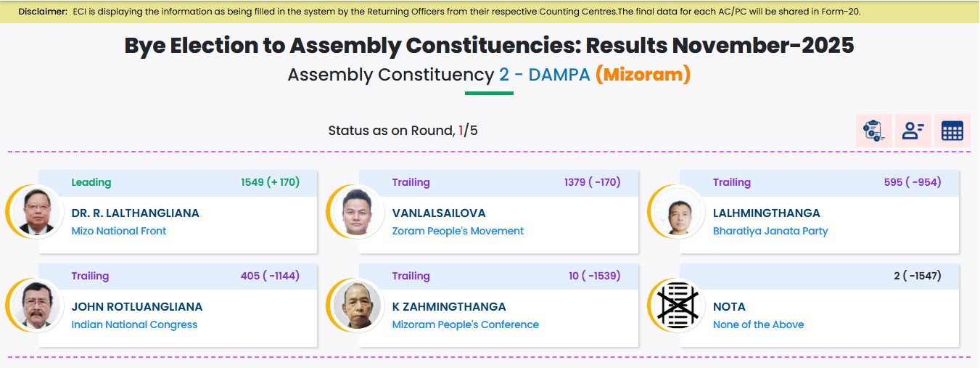Click the None of the Above label
This screenshot has width=980, height=368.
tap(758, 324)
